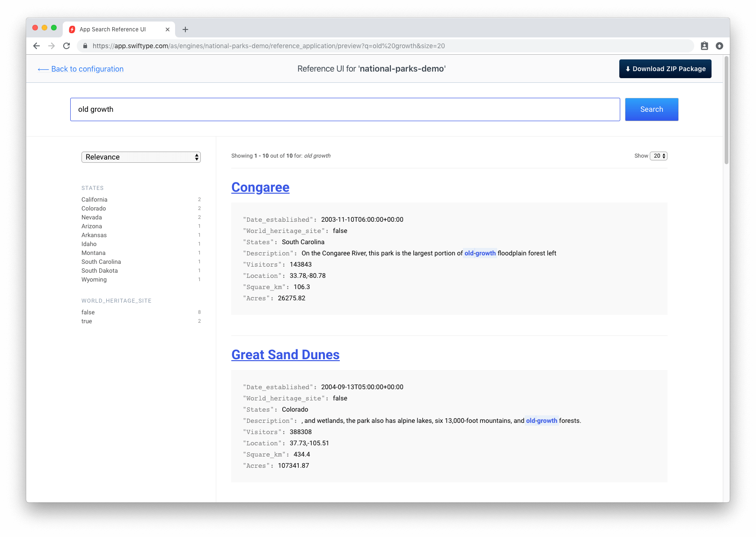Filter by World Heritage Site true
This screenshot has height=537, width=756.
pyautogui.click(x=87, y=321)
